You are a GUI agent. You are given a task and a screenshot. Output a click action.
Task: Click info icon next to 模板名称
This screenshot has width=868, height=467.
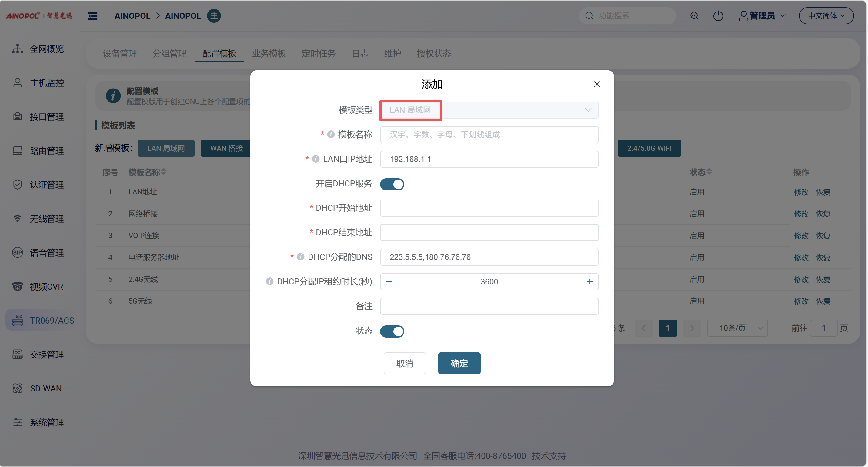(x=331, y=135)
